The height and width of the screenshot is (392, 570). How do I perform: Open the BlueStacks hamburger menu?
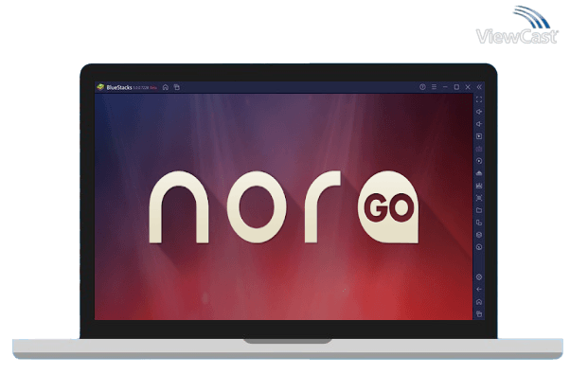tap(434, 87)
